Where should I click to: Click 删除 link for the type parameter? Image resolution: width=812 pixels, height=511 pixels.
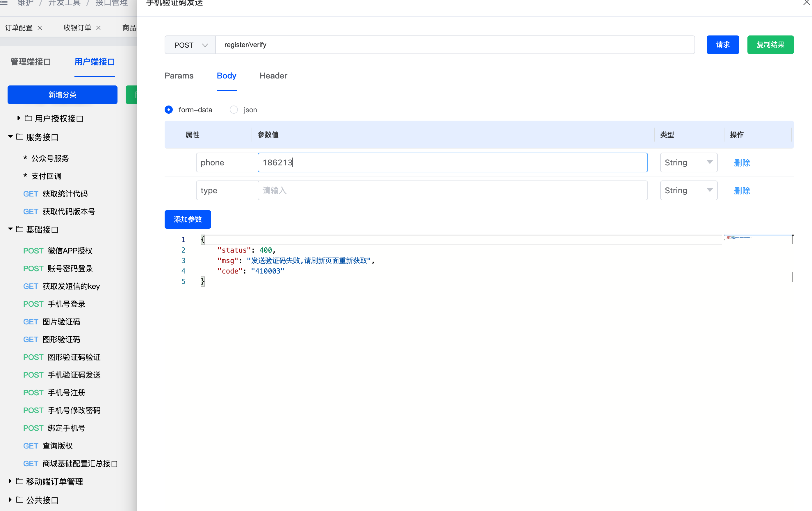(742, 190)
